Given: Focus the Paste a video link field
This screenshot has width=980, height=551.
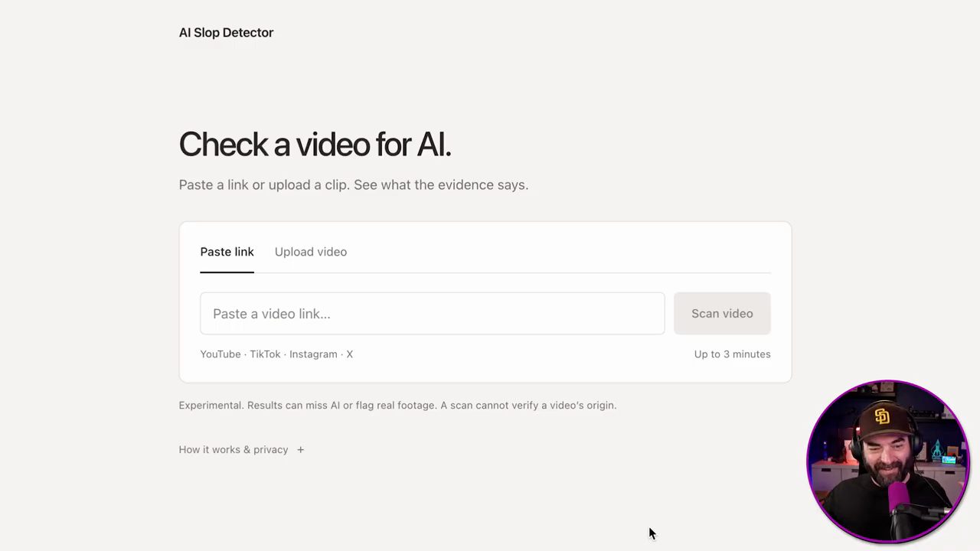Looking at the screenshot, I should (x=433, y=314).
